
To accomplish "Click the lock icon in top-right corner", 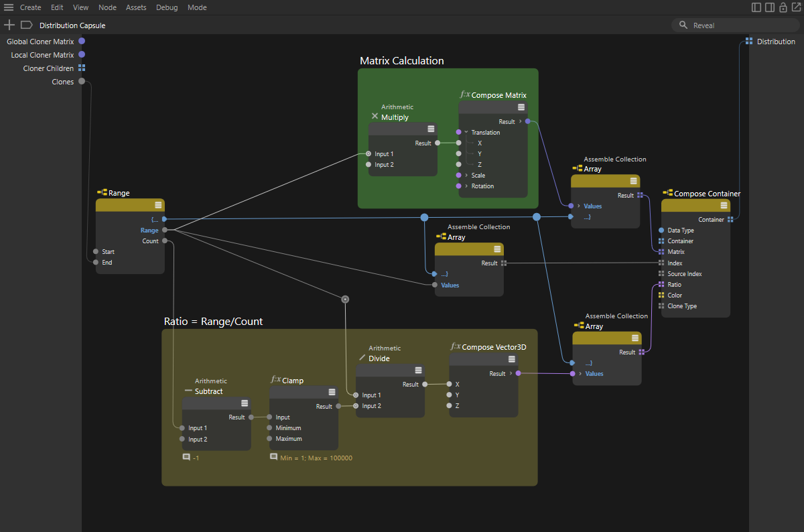I will [x=783, y=7].
